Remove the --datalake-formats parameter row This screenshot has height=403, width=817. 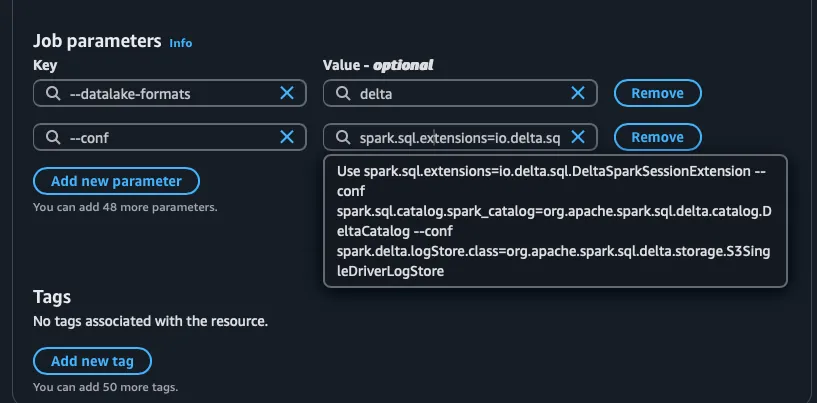658,93
